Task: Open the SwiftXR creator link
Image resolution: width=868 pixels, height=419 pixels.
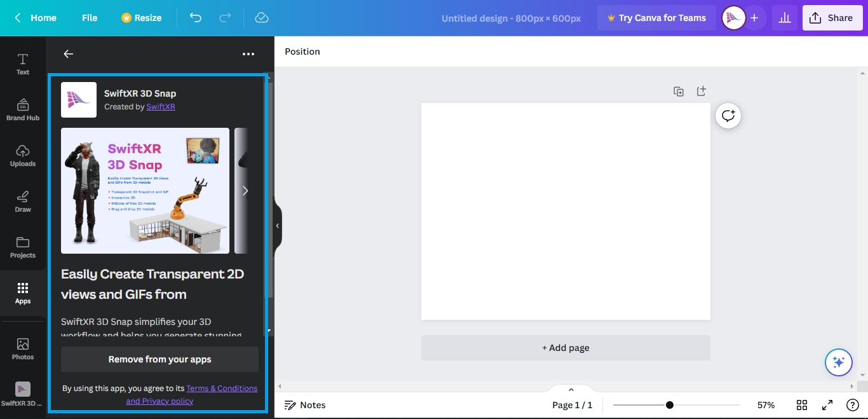Action: click(161, 107)
